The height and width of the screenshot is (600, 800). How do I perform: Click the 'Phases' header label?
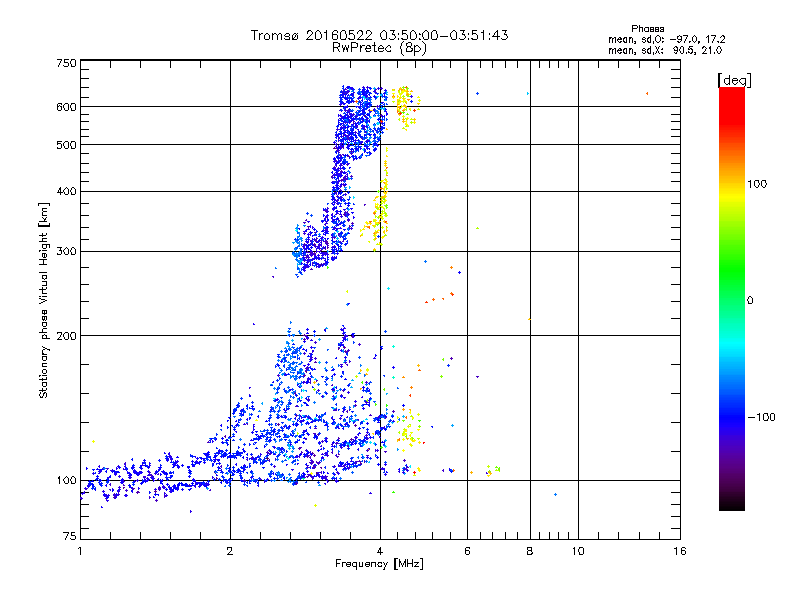pyautogui.click(x=647, y=29)
